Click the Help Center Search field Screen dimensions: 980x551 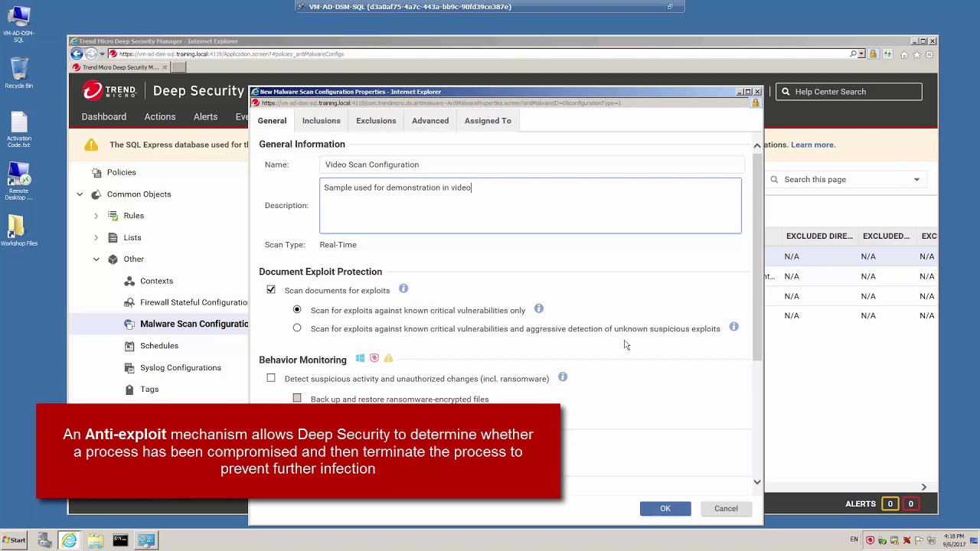(x=849, y=92)
